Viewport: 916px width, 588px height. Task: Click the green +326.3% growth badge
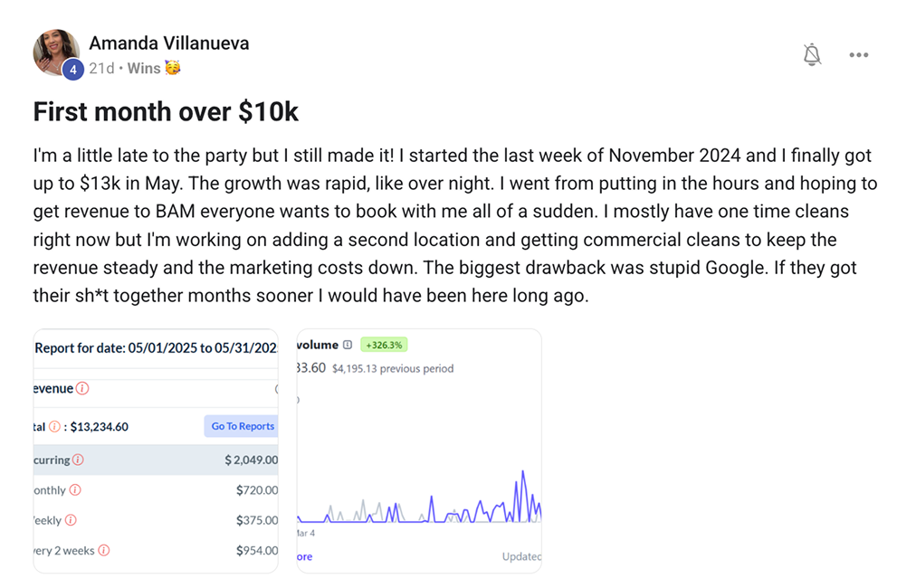pos(384,345)
